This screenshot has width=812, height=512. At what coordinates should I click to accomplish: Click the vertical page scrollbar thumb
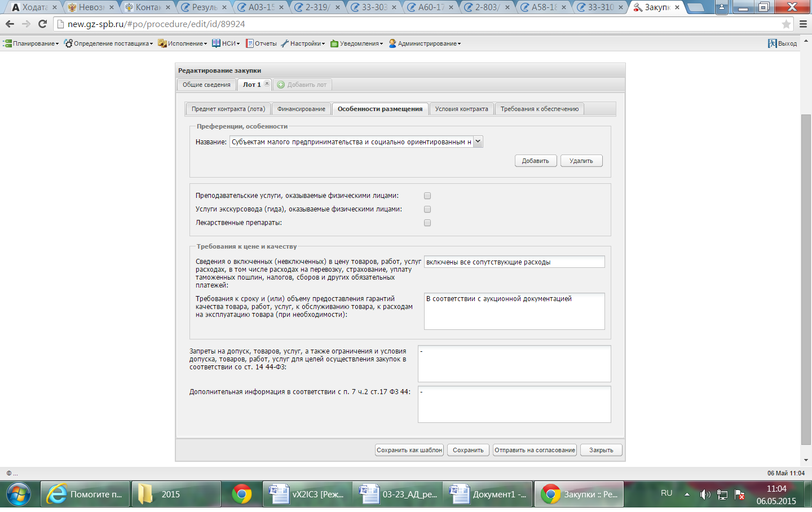coord(806,280)
